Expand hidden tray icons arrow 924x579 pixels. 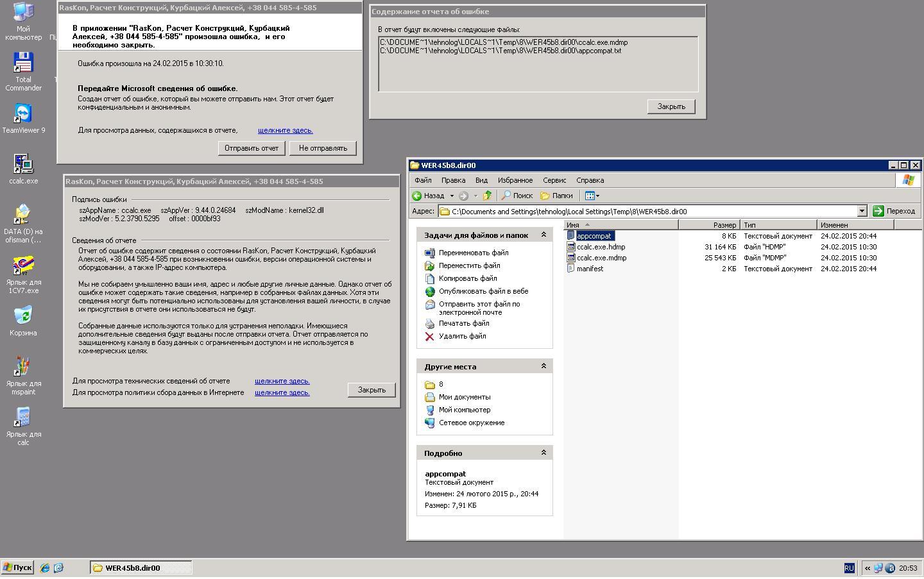[868, 568]
